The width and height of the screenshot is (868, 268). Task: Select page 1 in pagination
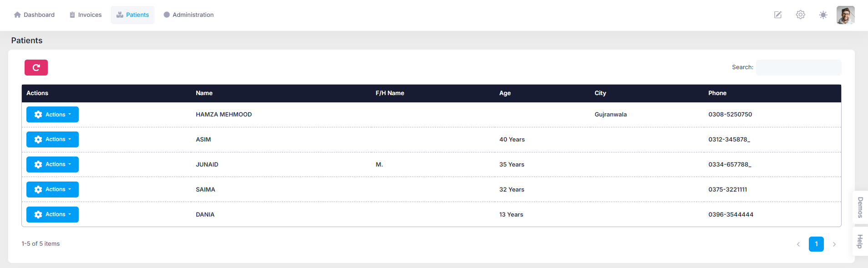point(816,244)
